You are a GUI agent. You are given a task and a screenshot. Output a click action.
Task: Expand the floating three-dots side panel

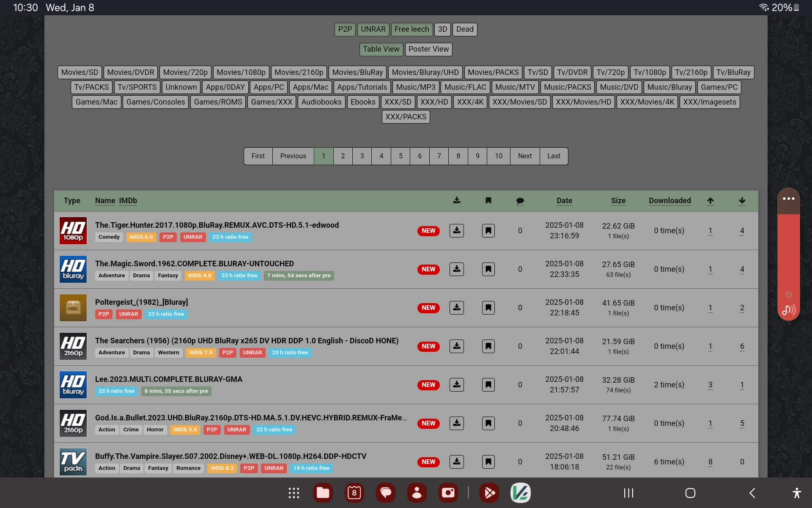click(x=788, y=199)
